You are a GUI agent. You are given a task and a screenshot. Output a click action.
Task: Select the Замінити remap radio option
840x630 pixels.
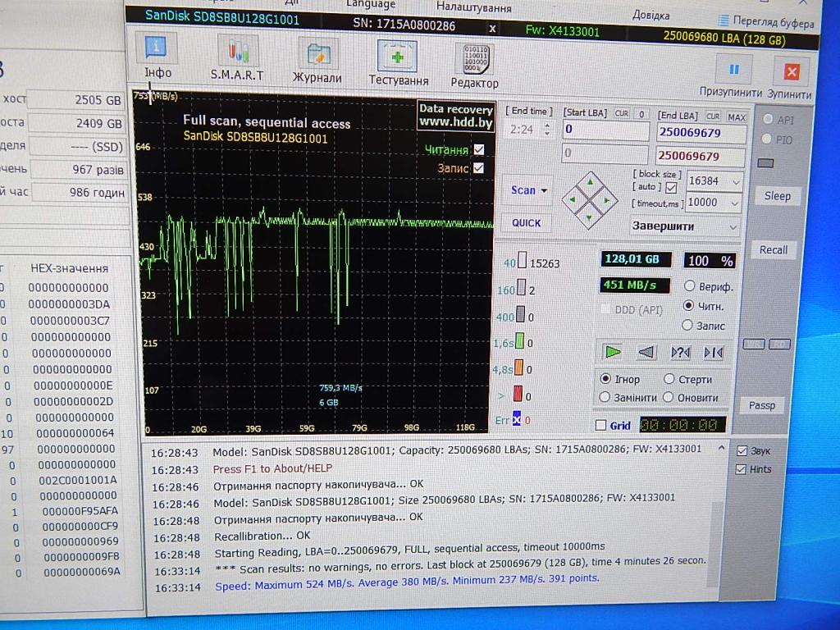(605, 397)
